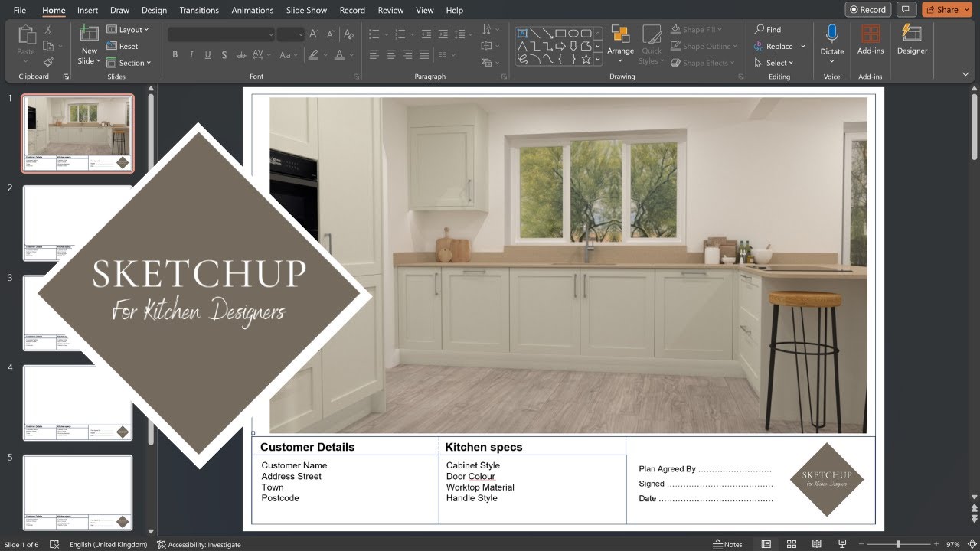Select the Text Box shape
980x551 pixels.
[x=522, y=34]
